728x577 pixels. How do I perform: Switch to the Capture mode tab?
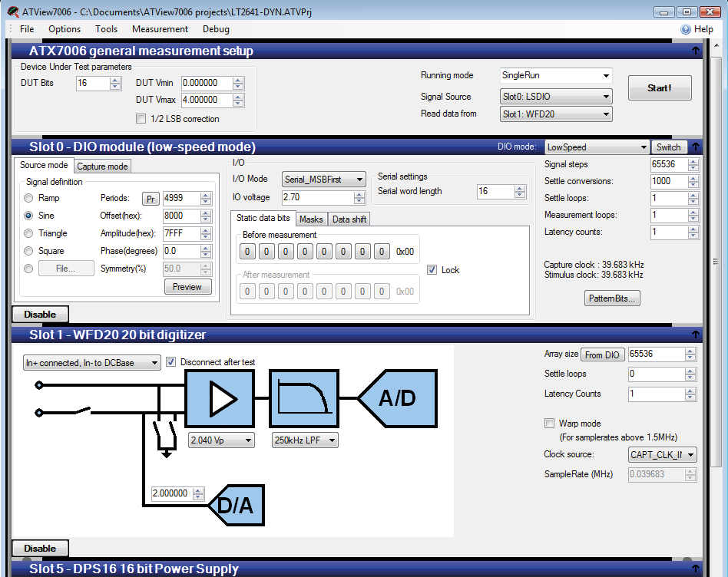click(102, 167)
